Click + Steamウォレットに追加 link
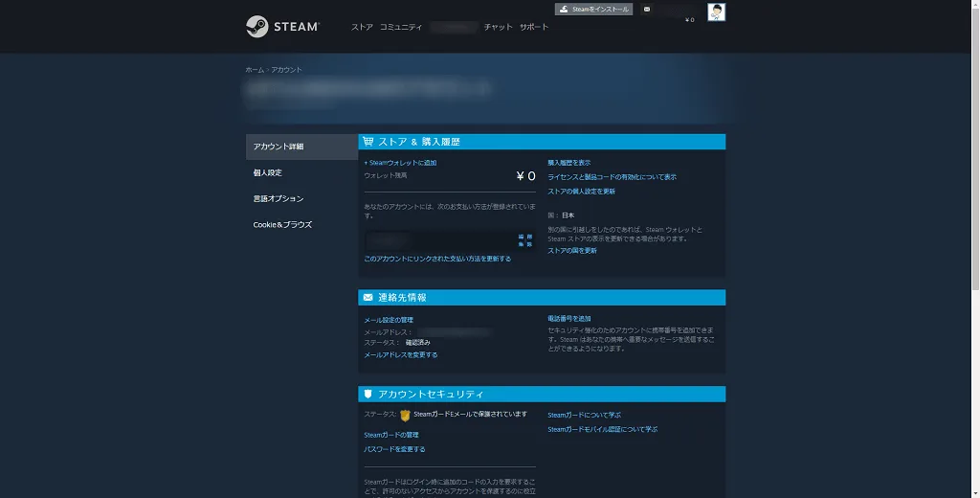Screen dimensions: 980x498 (401, 163)
